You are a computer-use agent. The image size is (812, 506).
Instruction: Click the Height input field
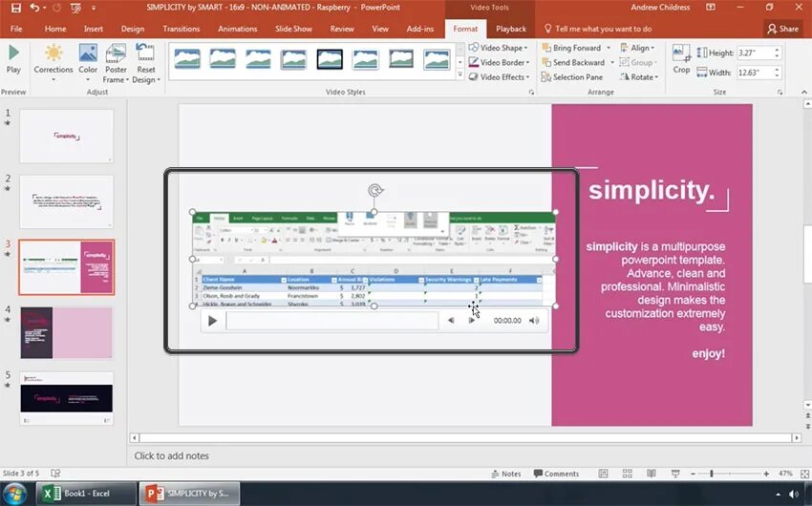pos(754,53)
